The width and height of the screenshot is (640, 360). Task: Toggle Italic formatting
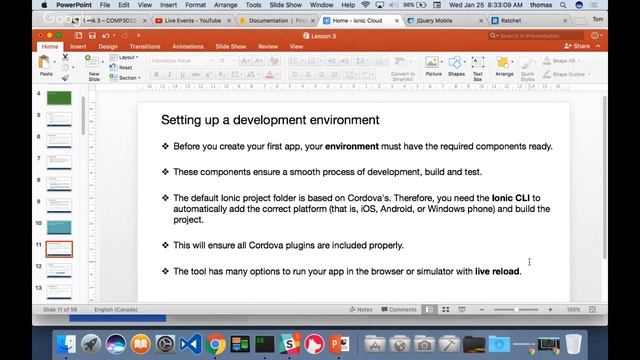[x=169, y=74]
